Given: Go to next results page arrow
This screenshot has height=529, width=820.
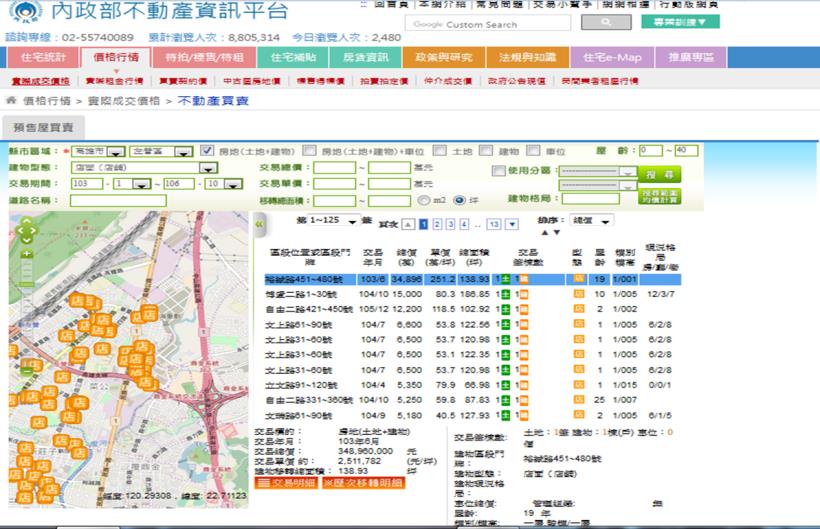Looking at the screenshot, I should tap(512, 224).
